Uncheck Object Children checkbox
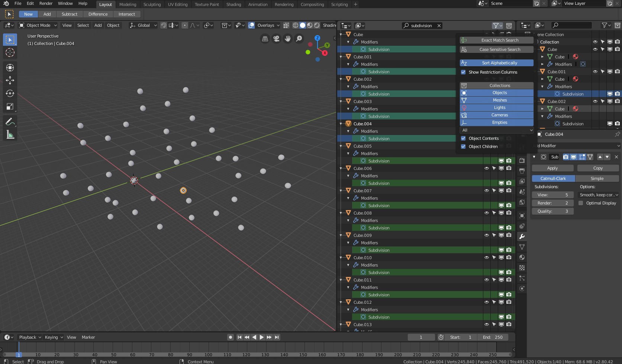The image size is (622, 364). (x=463, y=146)
